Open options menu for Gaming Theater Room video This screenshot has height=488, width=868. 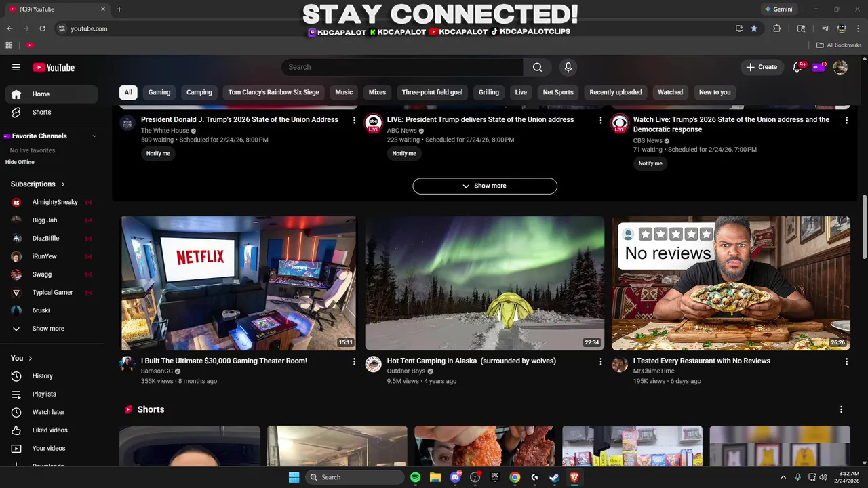(x=354, y=362)
